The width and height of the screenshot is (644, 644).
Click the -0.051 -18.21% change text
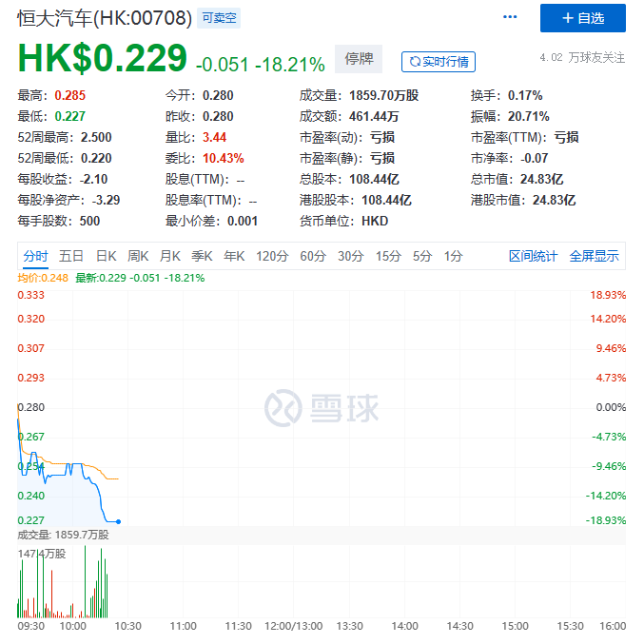(261, 65)
